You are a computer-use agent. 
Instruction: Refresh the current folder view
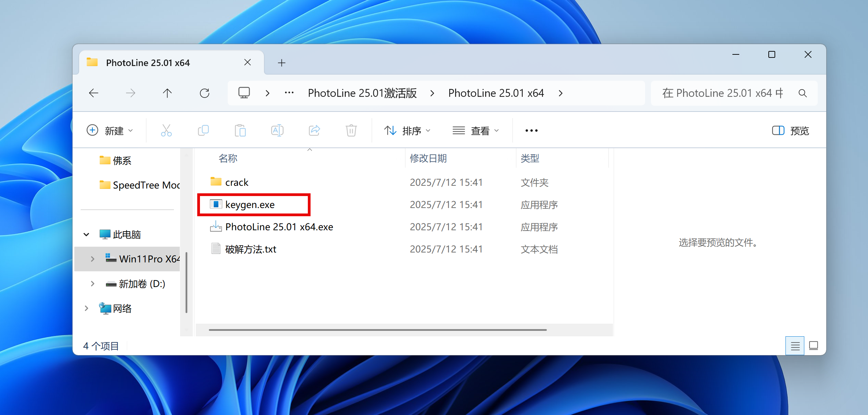click(204, 93)
